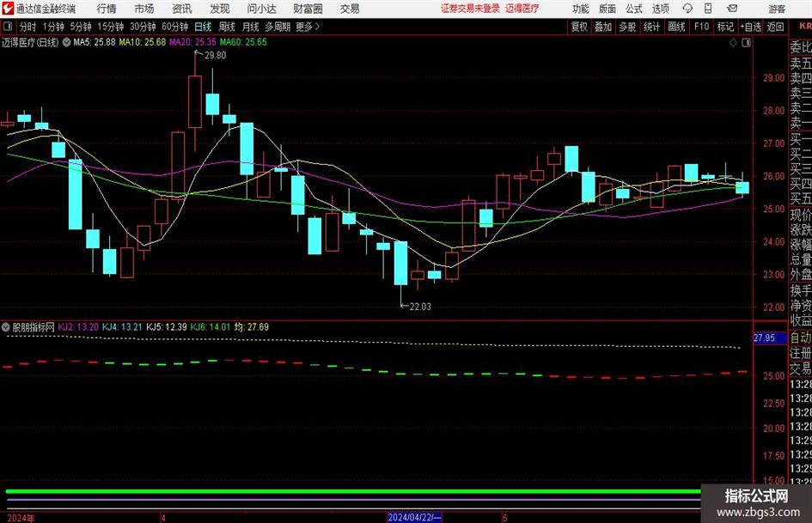This screenshot has height=523, width=812.
Task: Open the F10 company info button
Action: point(701,27)
